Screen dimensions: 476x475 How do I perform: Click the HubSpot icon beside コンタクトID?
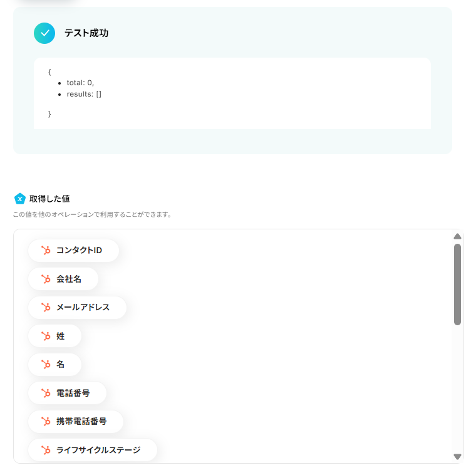coord(46,250)
